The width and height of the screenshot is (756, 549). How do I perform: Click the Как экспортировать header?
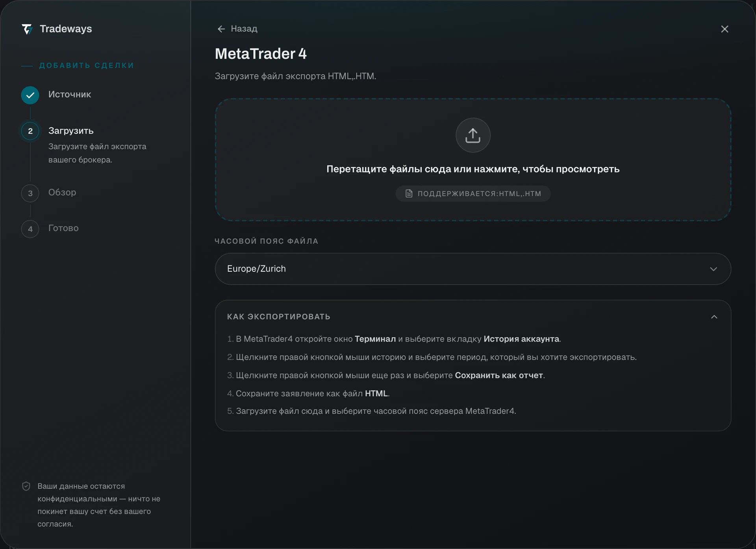(279, 317)
